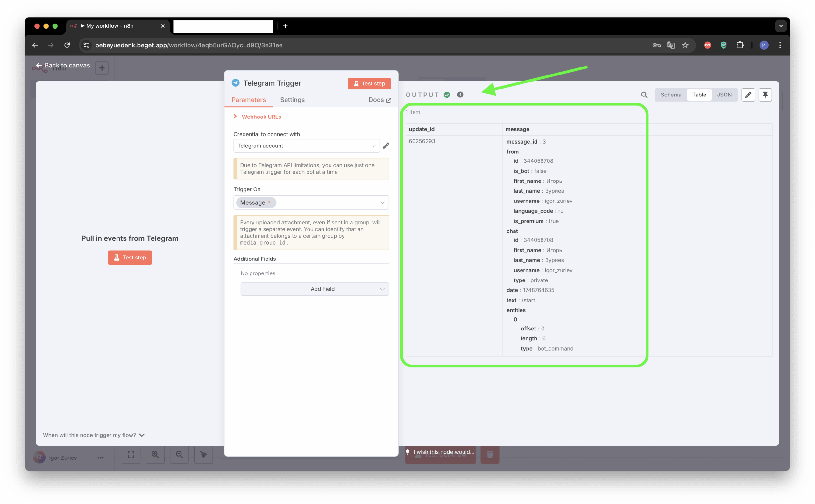The height and width of the screenshot is (504, 815).
Task: Click Test step button in node header
Action: pos(369,83)
